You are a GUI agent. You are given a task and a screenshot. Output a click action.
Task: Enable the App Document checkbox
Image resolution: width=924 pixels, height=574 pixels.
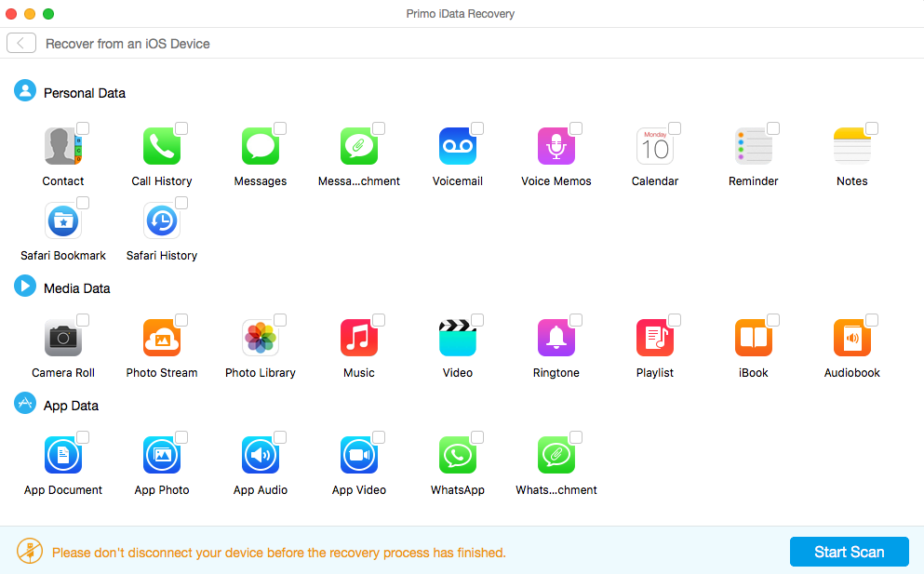[83, 437]
